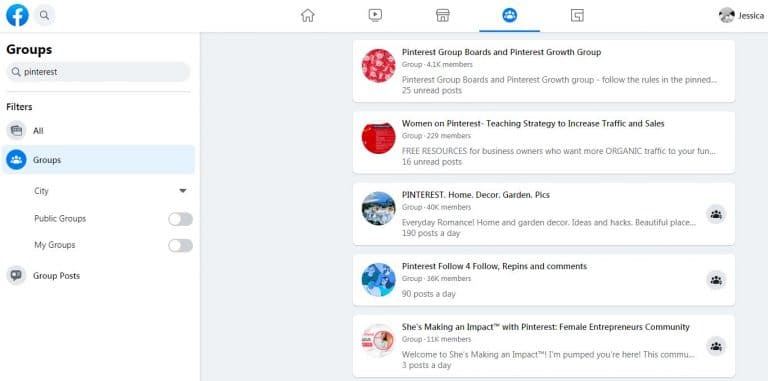This screenshot has height=381, width=768.
Task: Click the 25 unread posts text
Action: coord(432,90)
